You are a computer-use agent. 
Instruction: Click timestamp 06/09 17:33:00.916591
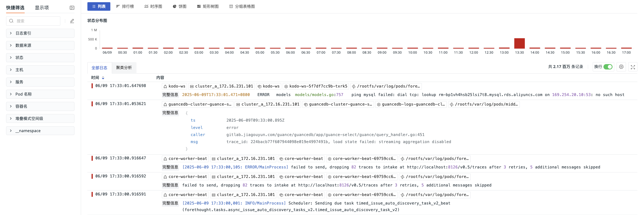tap(121, 194)
